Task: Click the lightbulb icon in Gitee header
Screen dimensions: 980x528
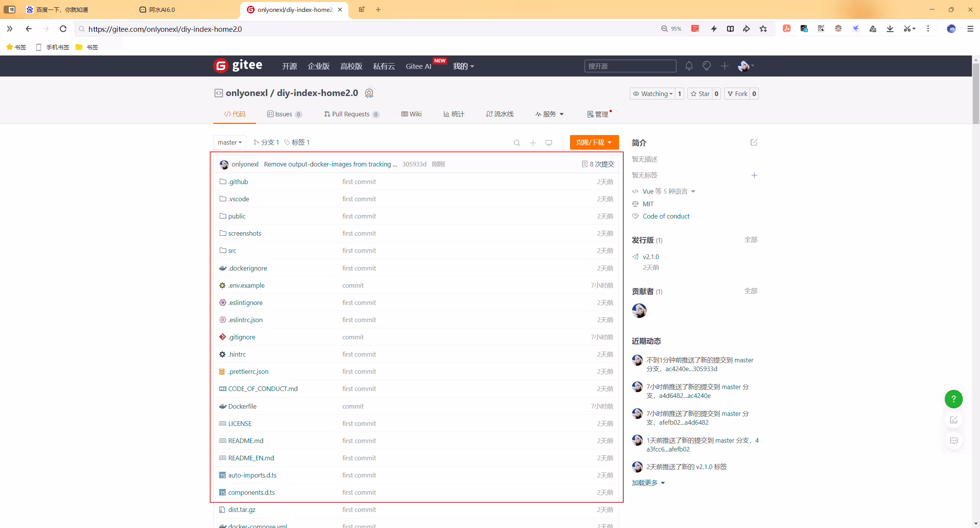Action: tap(706, 66)
